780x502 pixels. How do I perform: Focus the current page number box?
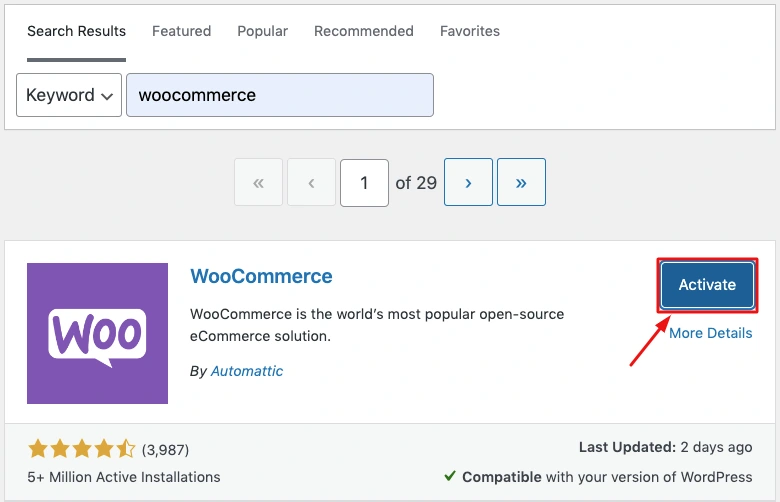pos(364,183)
